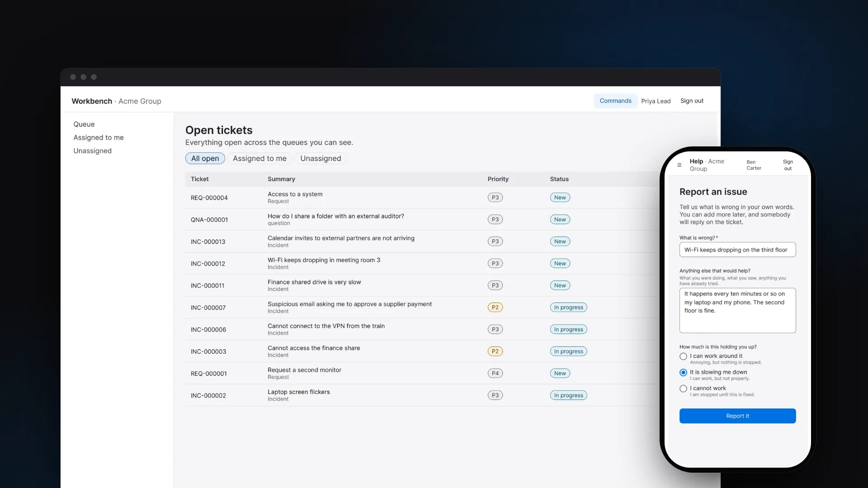Click Sign out in Workbench header
Viewport: 868px width, 488px height.
click(x=692, y=101)
